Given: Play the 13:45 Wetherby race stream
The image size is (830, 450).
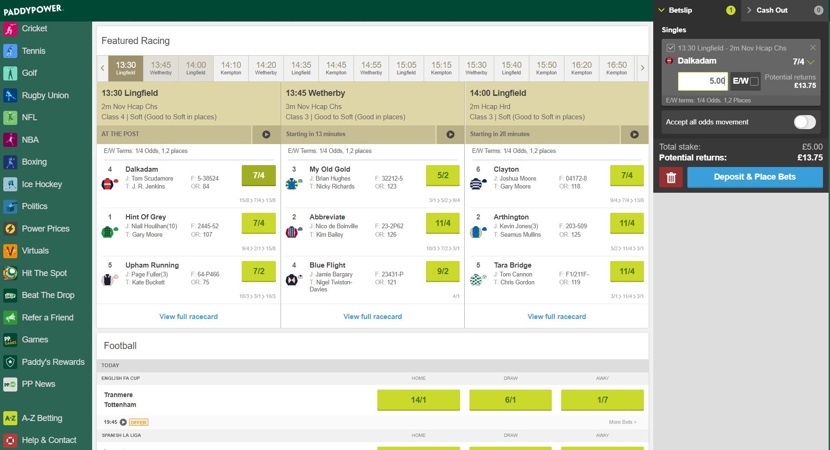Looking at the screenshot, I should tap(450, 134).
